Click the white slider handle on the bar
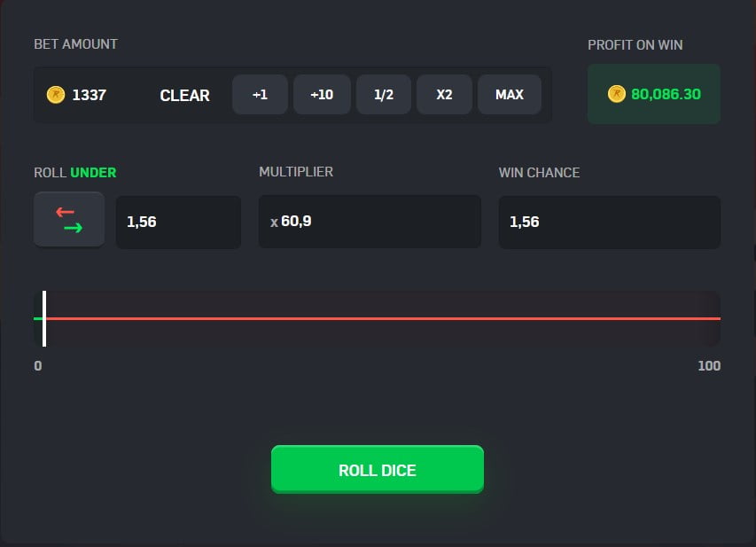This screenshot has width=756, height=547. click(44, 317)
